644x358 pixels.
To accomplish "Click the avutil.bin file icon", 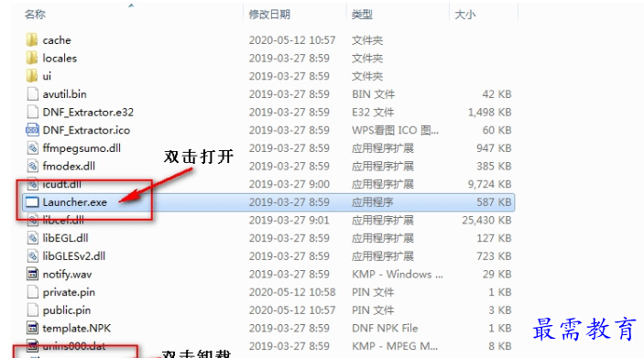I will point(32,94).
